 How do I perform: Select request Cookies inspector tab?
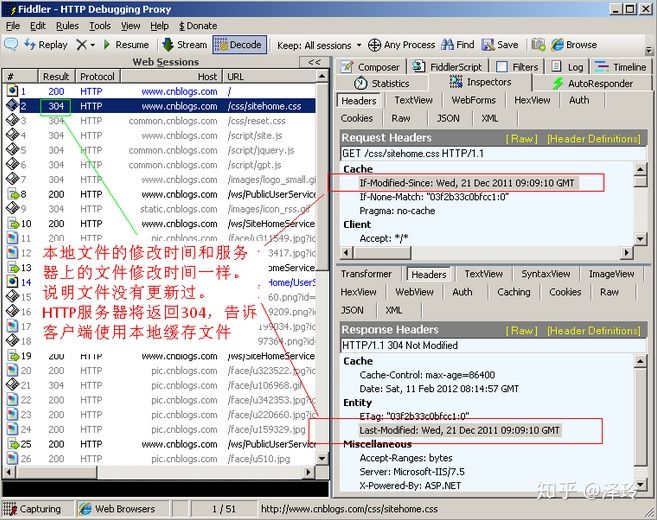coord(357,119)
